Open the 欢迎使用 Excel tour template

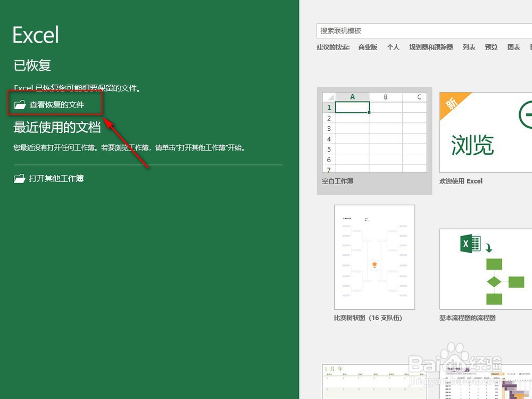click(x=486, y=132)
